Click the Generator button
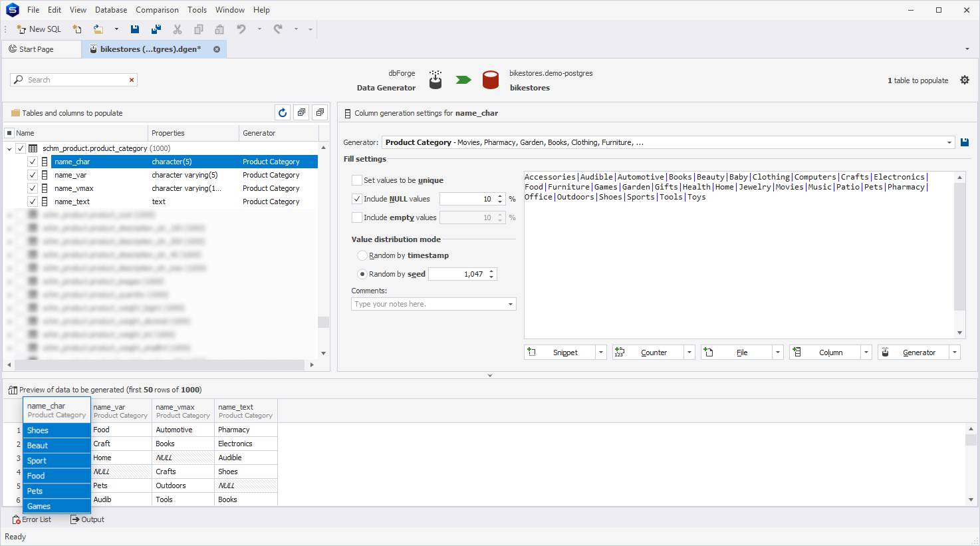Image resolution: width=980 pixels, height=546 pixels. pos(914,352)
